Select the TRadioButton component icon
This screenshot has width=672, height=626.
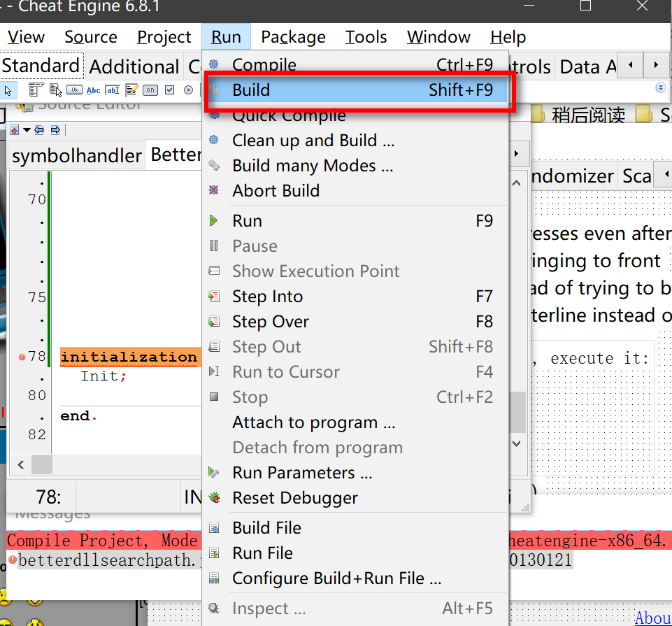188,90
